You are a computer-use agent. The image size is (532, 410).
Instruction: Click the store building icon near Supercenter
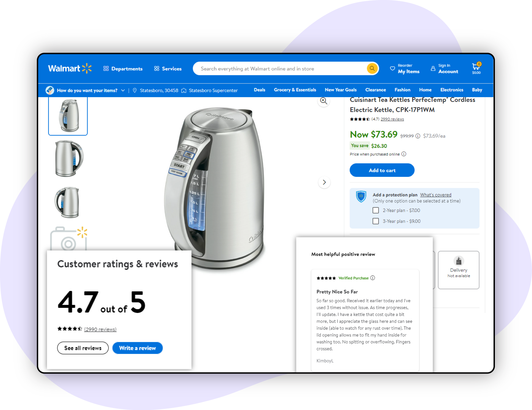(x=186, y=90)
